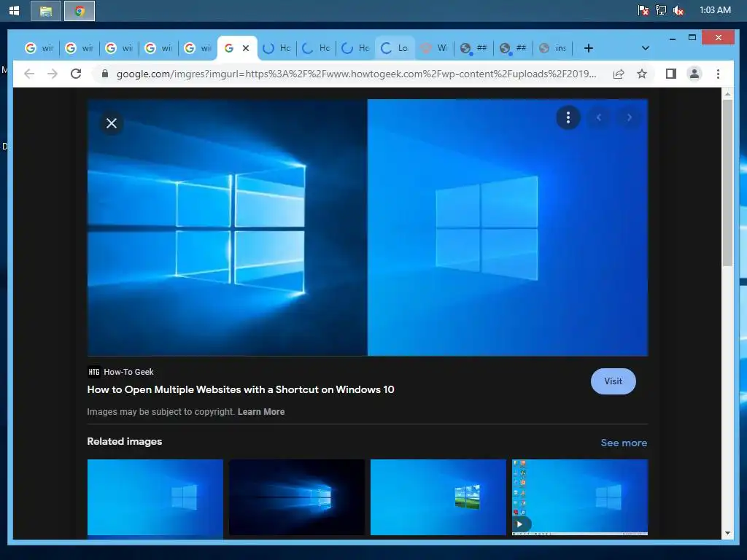The image size is (747, 560).
Task: Expand the tab search dropdown chevron
Action: coord(645,48)
